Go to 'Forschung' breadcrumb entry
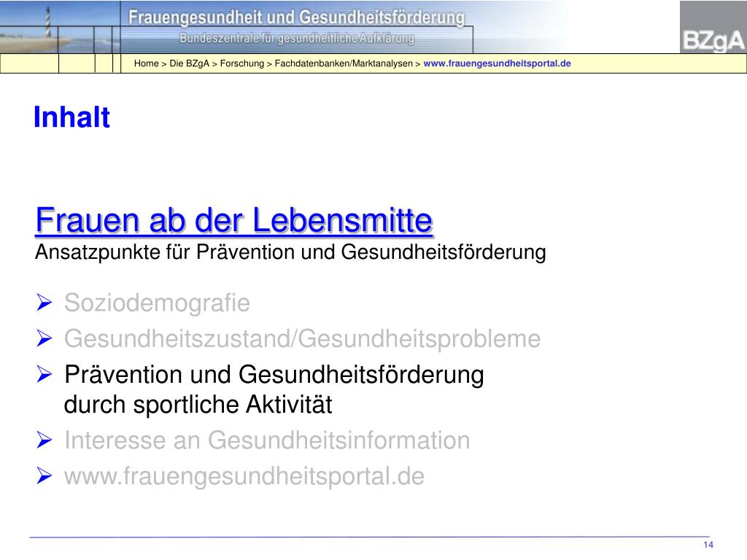The height and width of the screenshot is (560, 747). (242, 63)
